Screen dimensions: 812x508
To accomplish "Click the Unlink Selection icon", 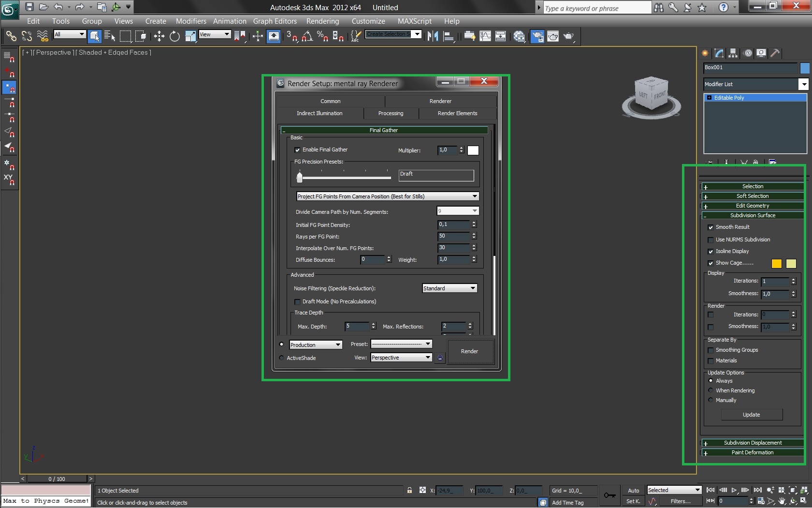I will click(27, 36).
